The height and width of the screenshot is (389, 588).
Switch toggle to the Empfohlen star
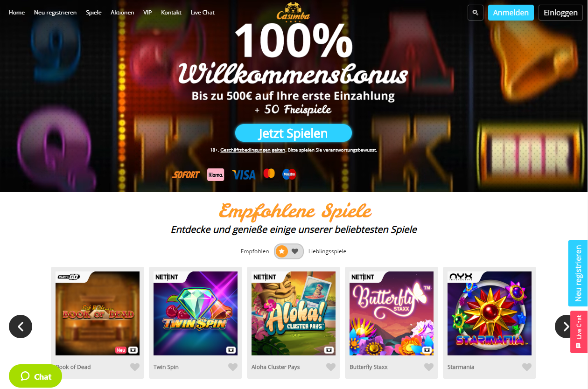pyautogui.click(x=281, y=251)
